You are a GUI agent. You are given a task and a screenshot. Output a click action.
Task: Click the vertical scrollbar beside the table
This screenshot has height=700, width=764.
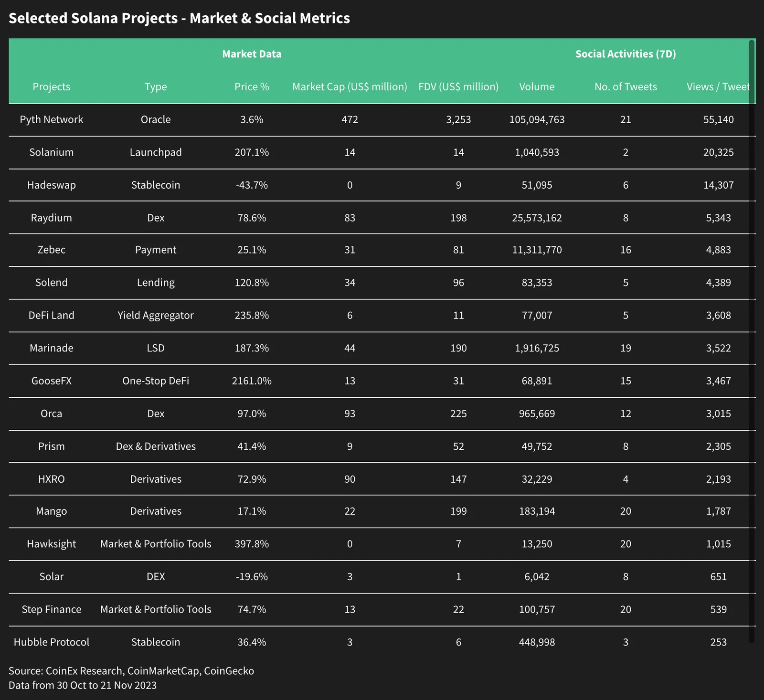752,341
